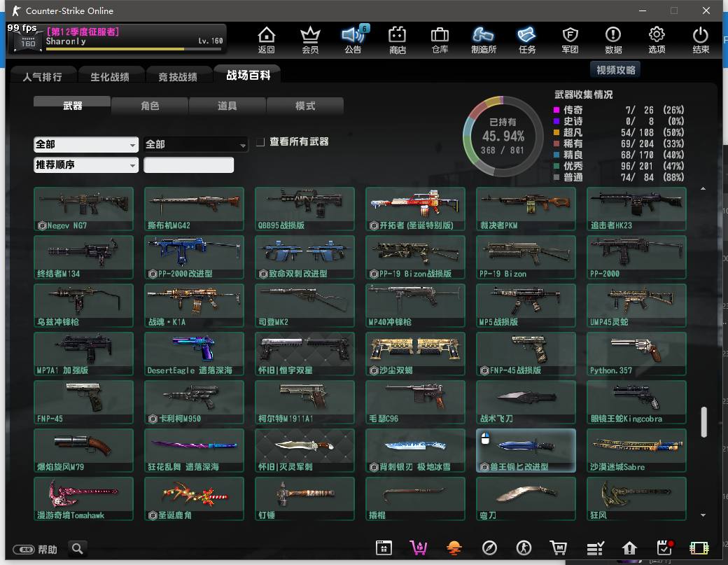Viewport: 728px width, 565px height.
Task: Open 公告 announcements megaphone icon
Action: click(353, 39)
